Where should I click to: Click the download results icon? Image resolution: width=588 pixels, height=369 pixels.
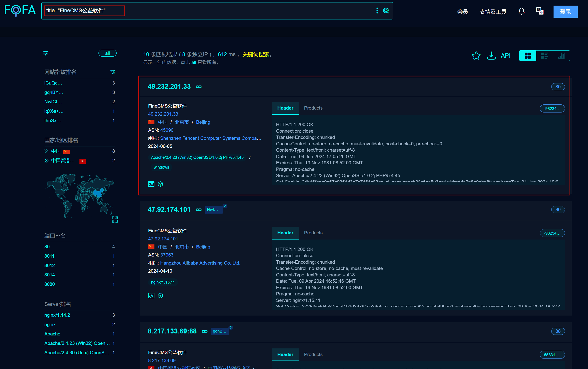click(x=491, y=56)
